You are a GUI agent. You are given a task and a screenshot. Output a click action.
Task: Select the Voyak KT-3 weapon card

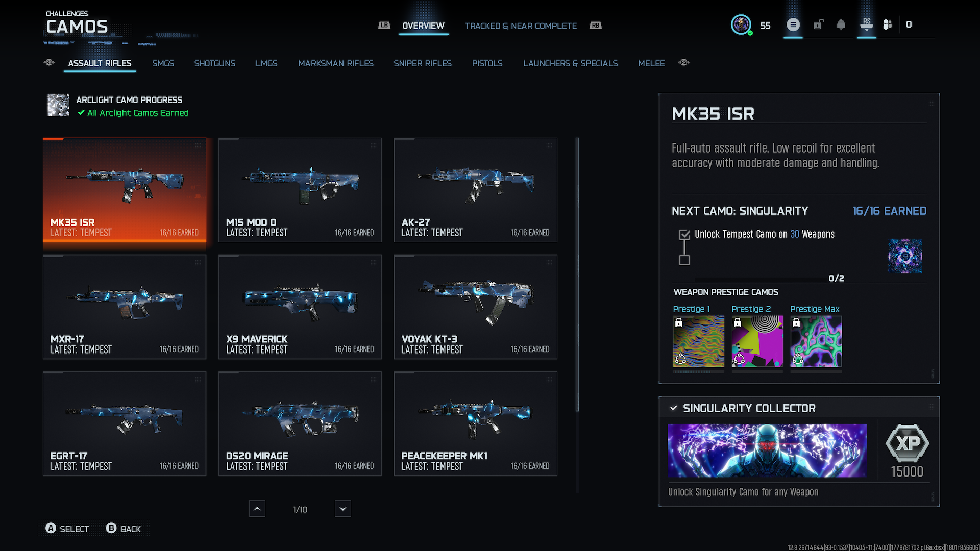point(476,307)
